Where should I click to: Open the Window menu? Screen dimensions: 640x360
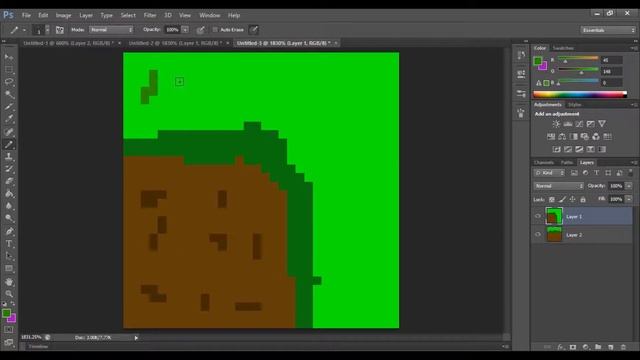tap(209, 15)
